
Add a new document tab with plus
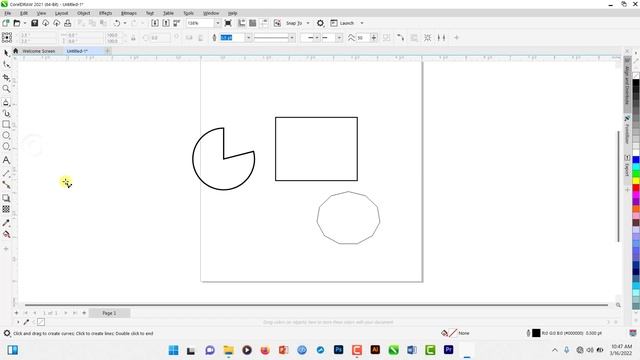pyautogui.click(x=108, y=51)
